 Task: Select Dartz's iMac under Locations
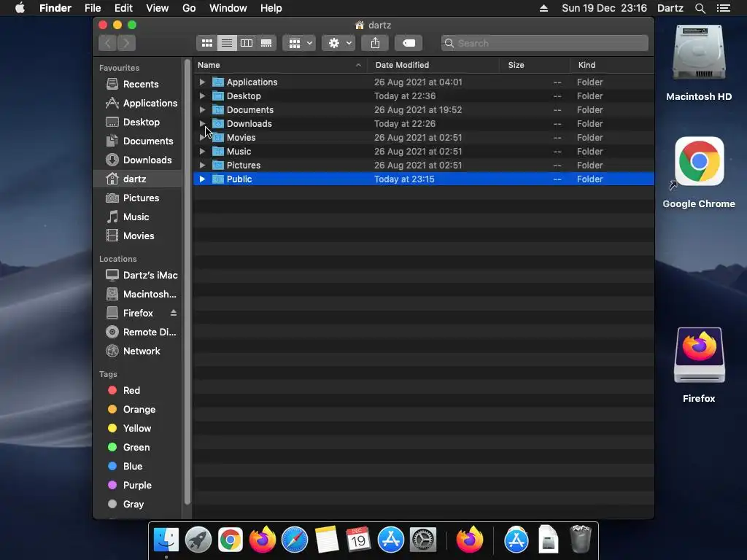point(137,275)
